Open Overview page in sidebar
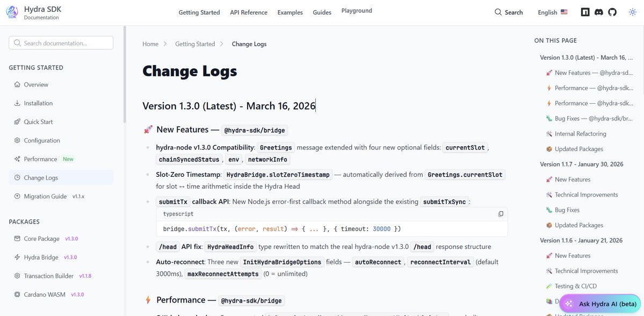Screen dimensions: 644x316 [x=61, y=85]
